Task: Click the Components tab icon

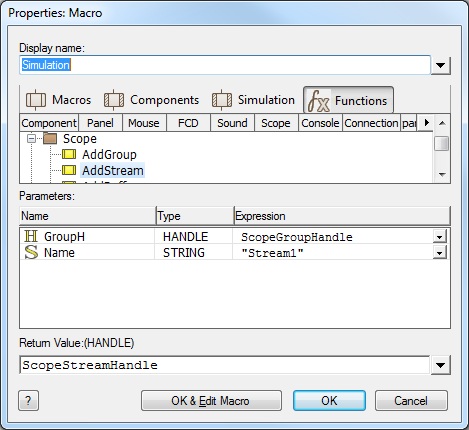Action: 114,100
